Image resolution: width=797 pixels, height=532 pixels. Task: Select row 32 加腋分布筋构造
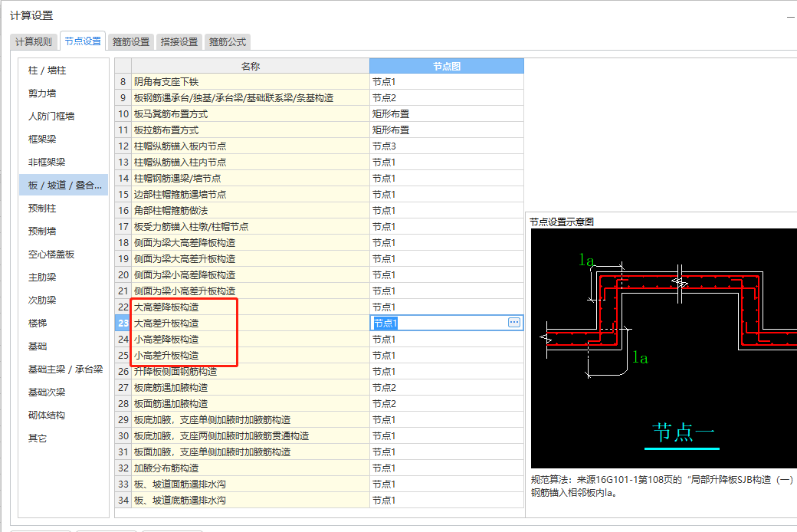pos(250,468)
